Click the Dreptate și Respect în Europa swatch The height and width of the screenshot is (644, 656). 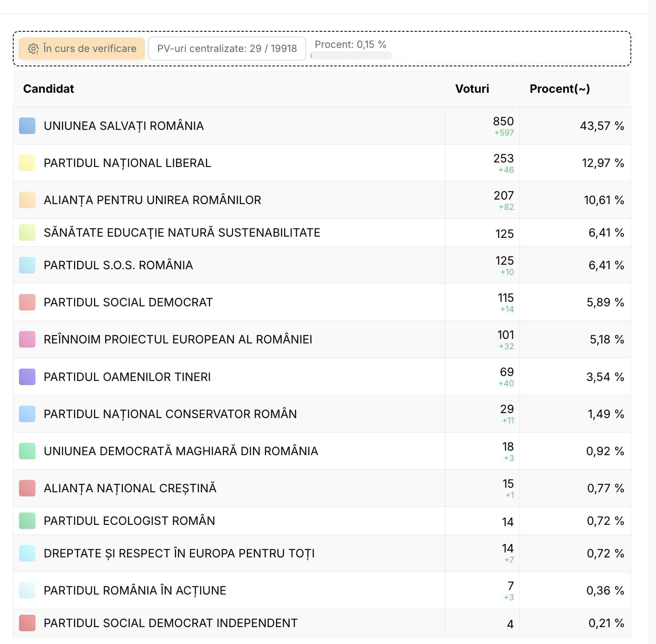click(x=27, y=553)
